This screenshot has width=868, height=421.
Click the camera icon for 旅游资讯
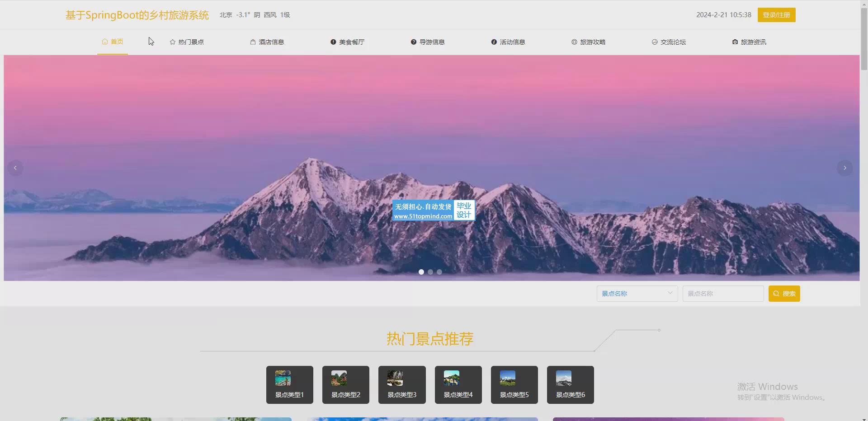pyautogui.click(x=735, y=42)
